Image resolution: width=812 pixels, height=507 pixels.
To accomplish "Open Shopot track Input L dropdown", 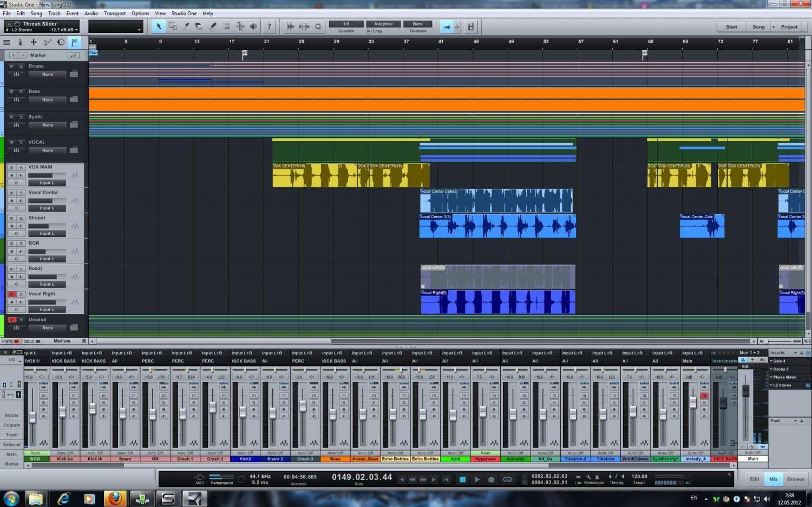I will (47, 234).
